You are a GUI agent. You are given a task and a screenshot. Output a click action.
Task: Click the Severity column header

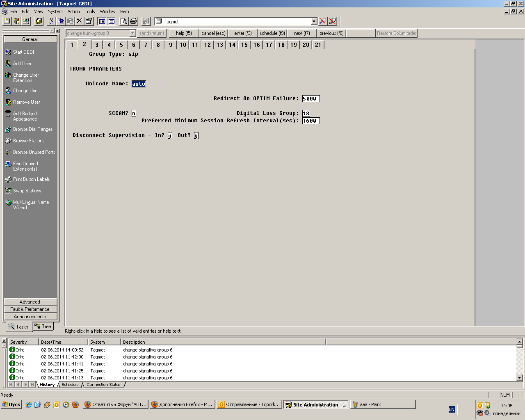click(23, 342)
